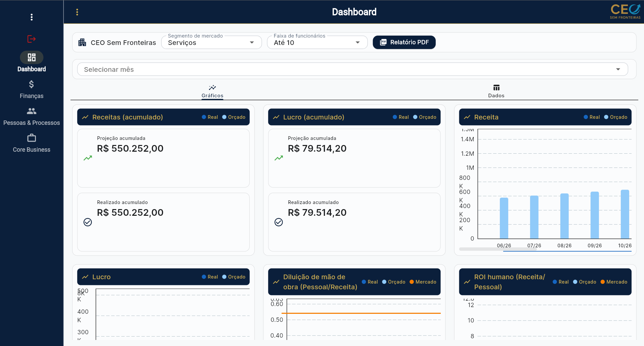The height and width of the screenshot is (346, 644).
Task: Toggle Real series in Diluição chart
Action: point(370,282)
